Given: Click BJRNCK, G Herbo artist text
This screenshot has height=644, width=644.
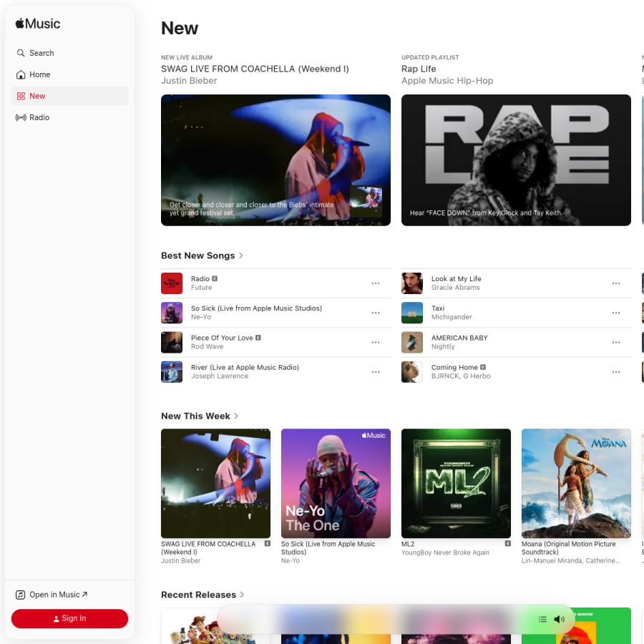Looking at the screenshot, I should [461, 376].
